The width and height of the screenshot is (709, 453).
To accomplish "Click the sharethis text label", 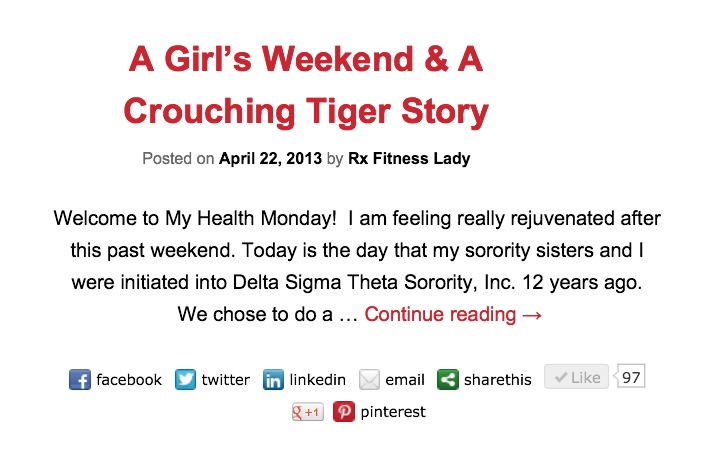I will (x=498, y=379).
